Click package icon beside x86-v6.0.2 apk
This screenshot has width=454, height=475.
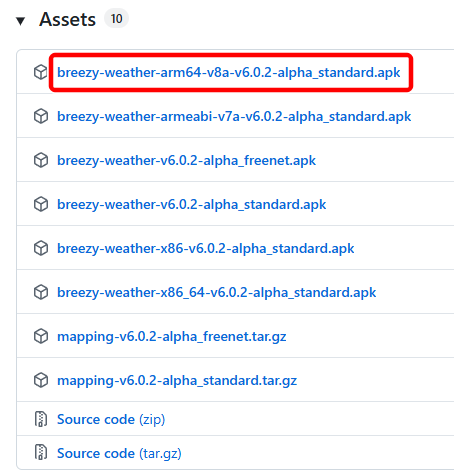[x=41, y=248]
